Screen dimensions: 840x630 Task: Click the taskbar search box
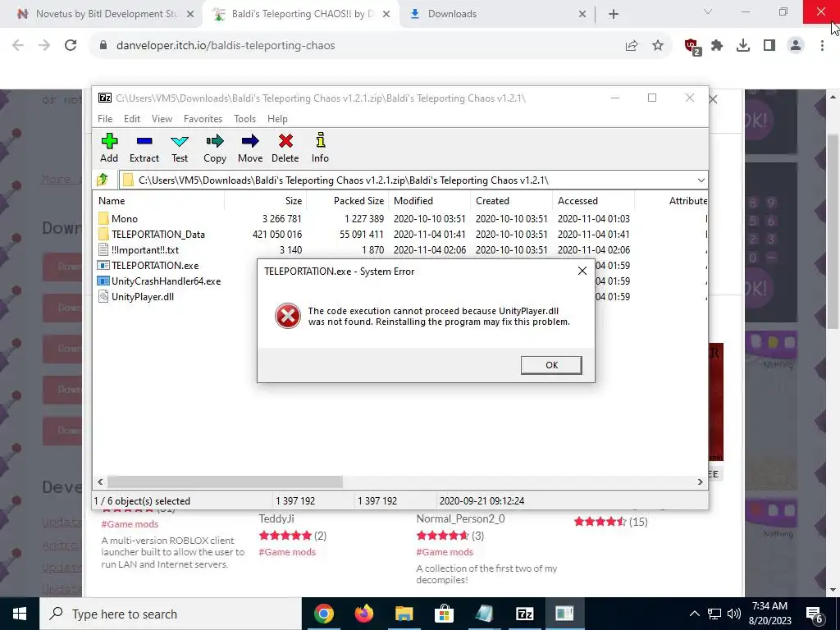(171, 614)
